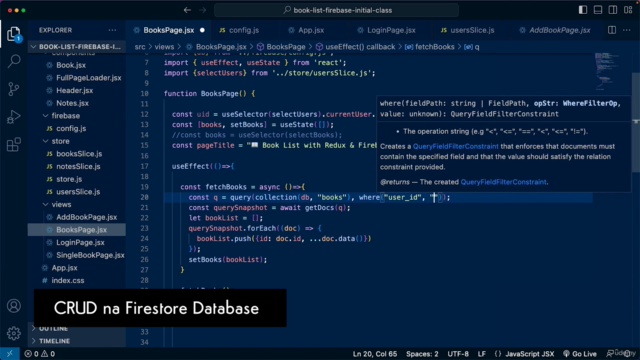Screen dimensions: 640x360
Task: Go forward with the navigation arrow
Action: tap(202, 10)
